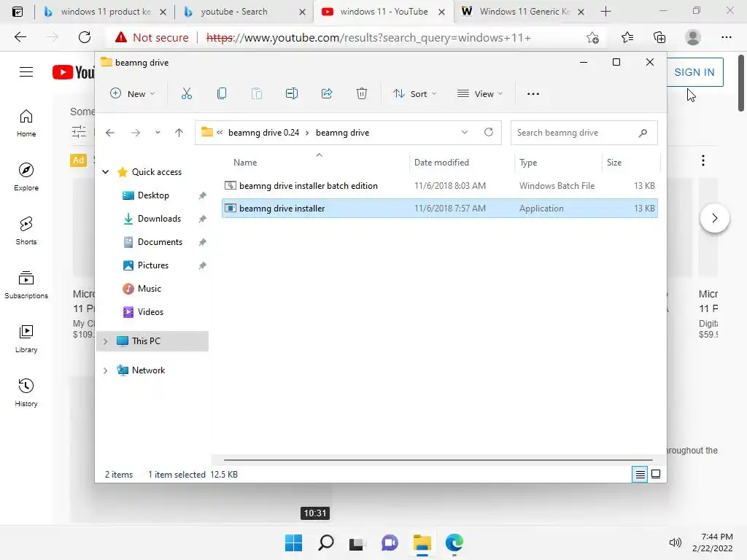
Task: Click the Rename icon in Explorer toolbar
Action: 292,94
